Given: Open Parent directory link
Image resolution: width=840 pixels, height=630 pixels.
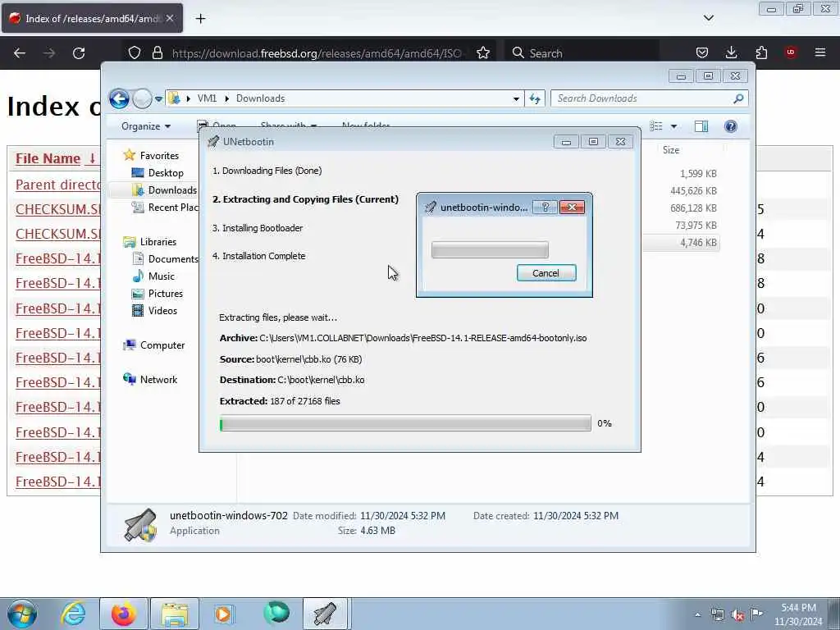Looking at the screenshot, I should [x=58, y=185].
